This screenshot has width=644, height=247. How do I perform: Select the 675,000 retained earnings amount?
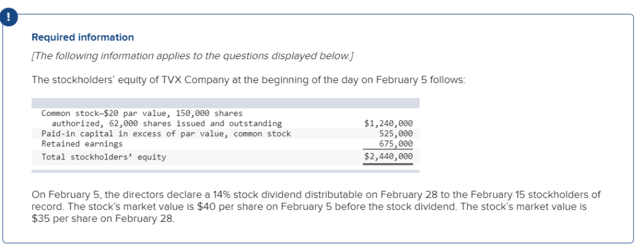396,144
